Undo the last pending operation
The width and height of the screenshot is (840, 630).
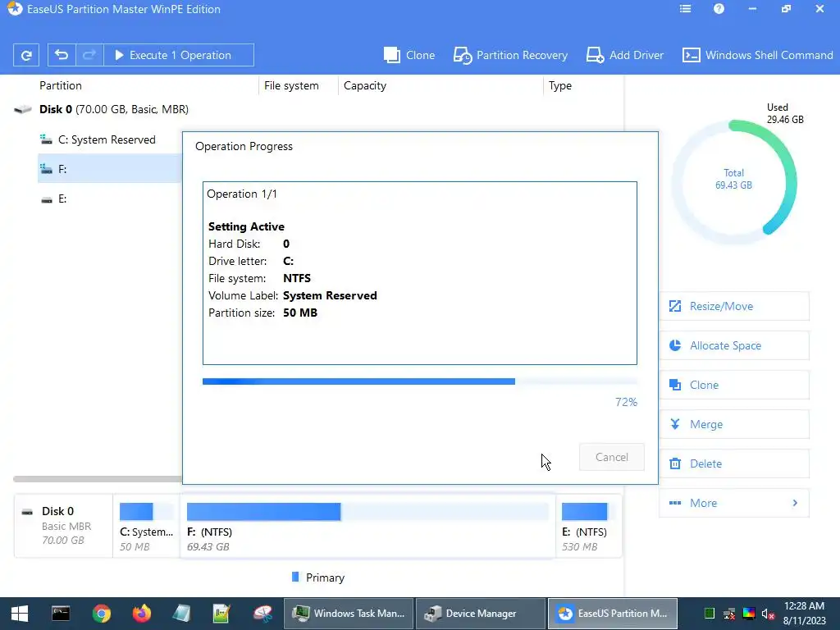[x=62, y=55]
